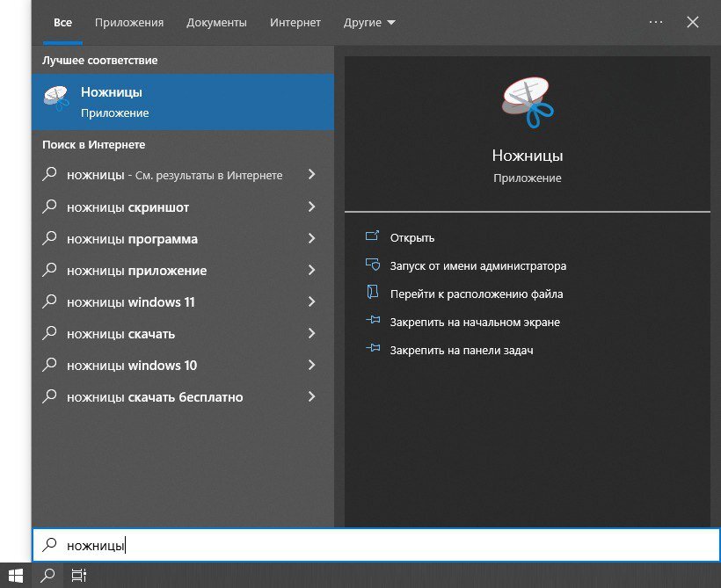
Task: Expand results for ножницы скриншот
Action: (311, 207)
